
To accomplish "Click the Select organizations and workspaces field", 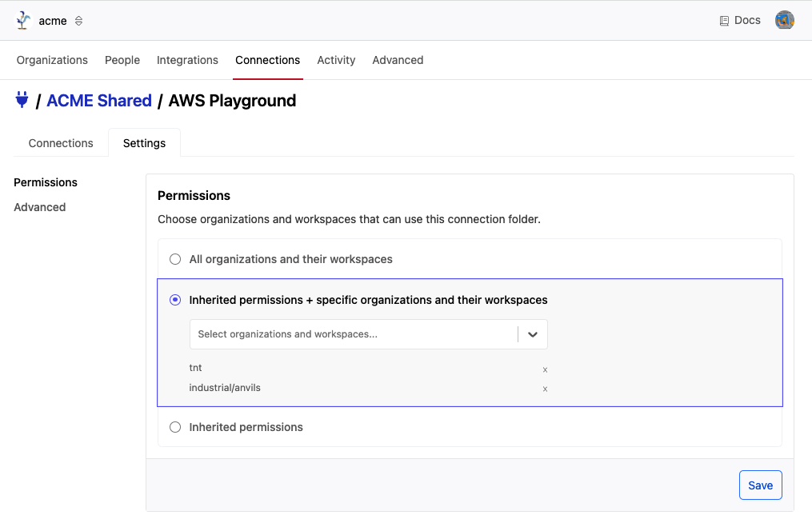I will (352, 334).
